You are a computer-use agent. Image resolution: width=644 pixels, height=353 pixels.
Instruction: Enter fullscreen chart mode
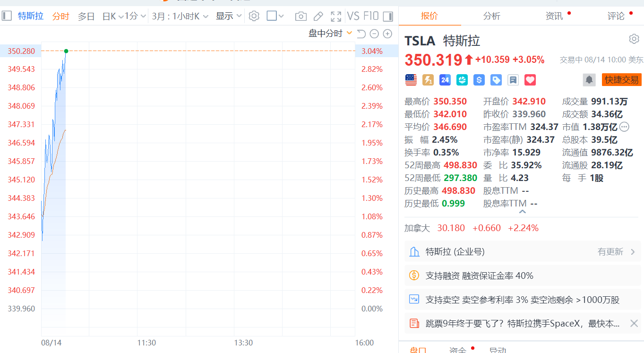(x=336, y=17)
